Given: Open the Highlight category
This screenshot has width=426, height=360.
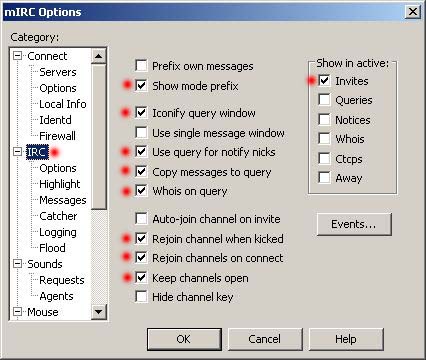Looking at the screenshot, I should point(60,184).
